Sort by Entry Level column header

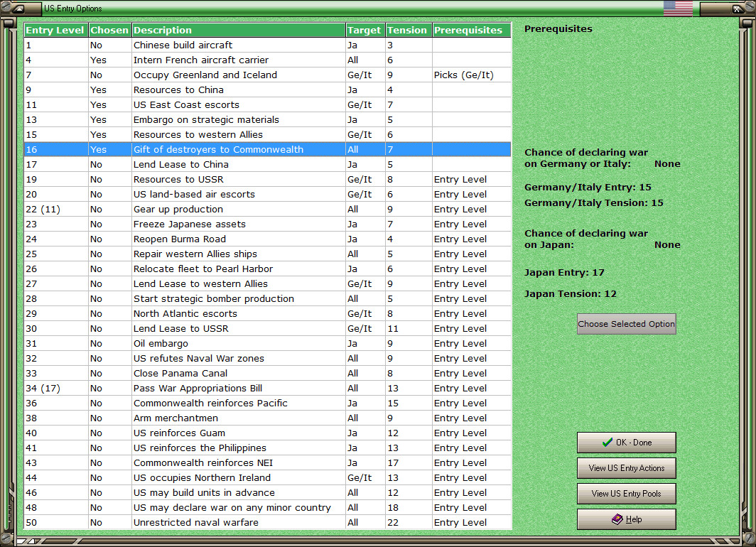56,30
